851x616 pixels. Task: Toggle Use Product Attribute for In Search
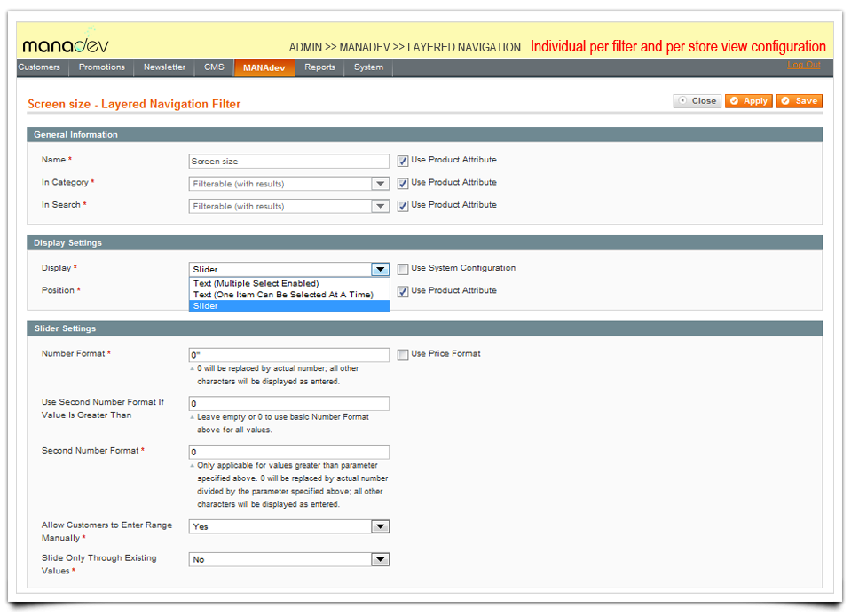pyautogui.click(x=403, y=206)
